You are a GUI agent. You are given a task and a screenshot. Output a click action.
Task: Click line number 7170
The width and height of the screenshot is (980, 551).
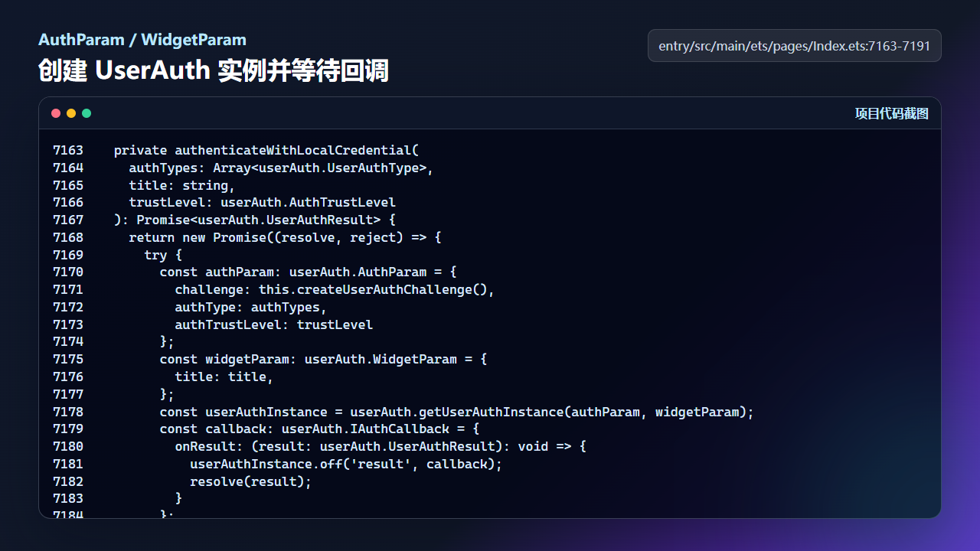68,272
